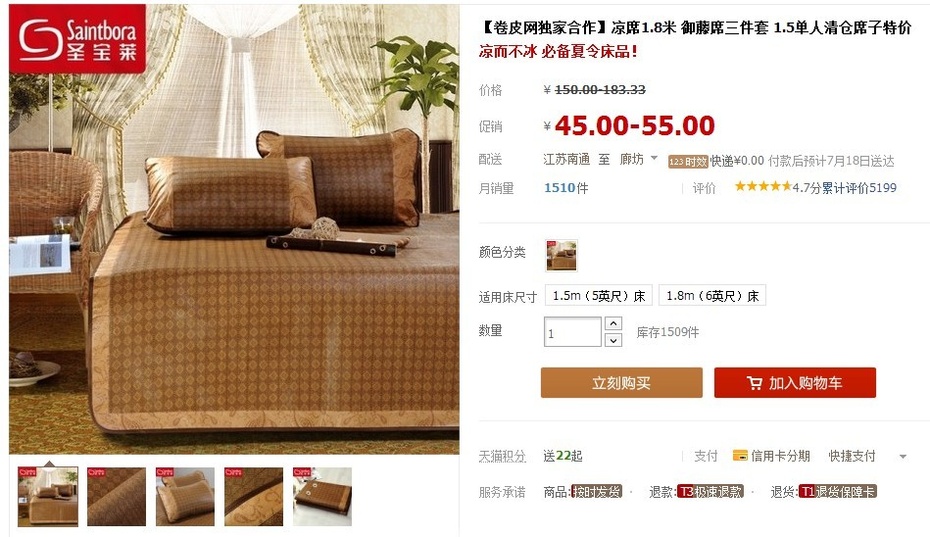This screenshot has height=537, width=930.
Task: Choose the color category thumbnail swatch
Action: [561, 255]
